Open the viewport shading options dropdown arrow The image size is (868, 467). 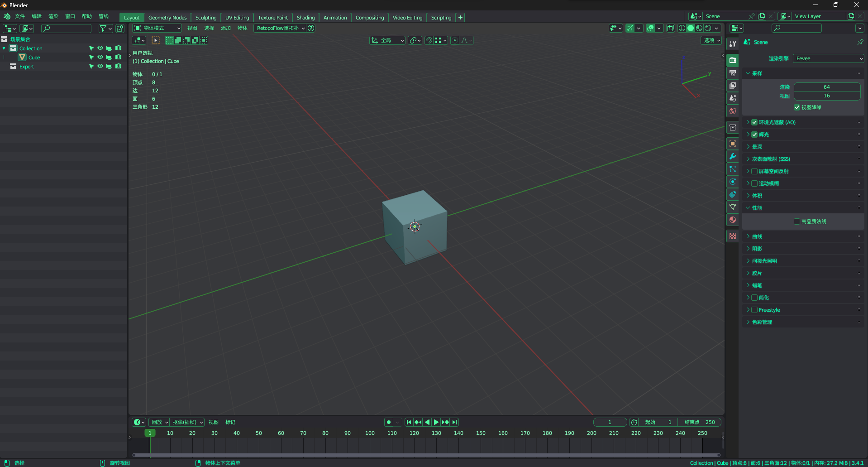[x=716, y=28]
